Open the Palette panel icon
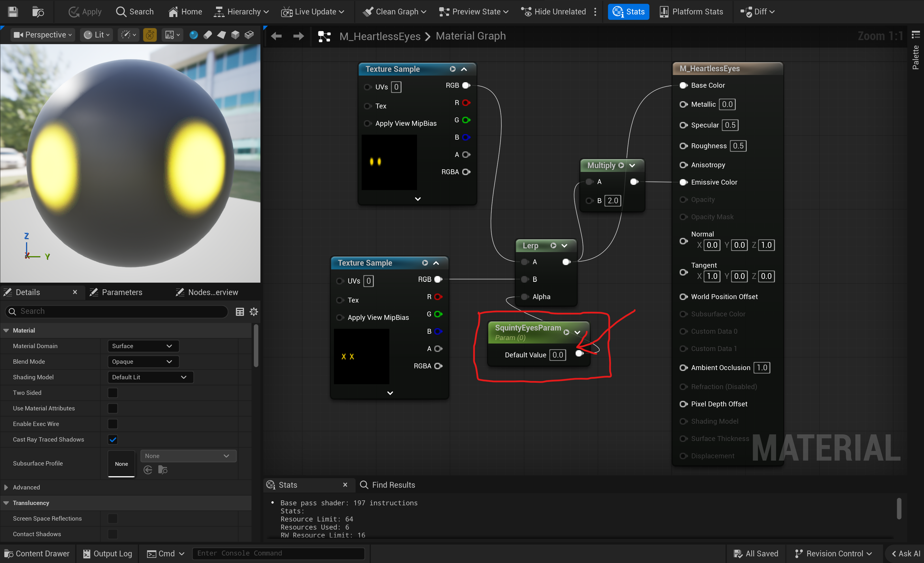This screenshot has height=563, width=924. (915, 35)
